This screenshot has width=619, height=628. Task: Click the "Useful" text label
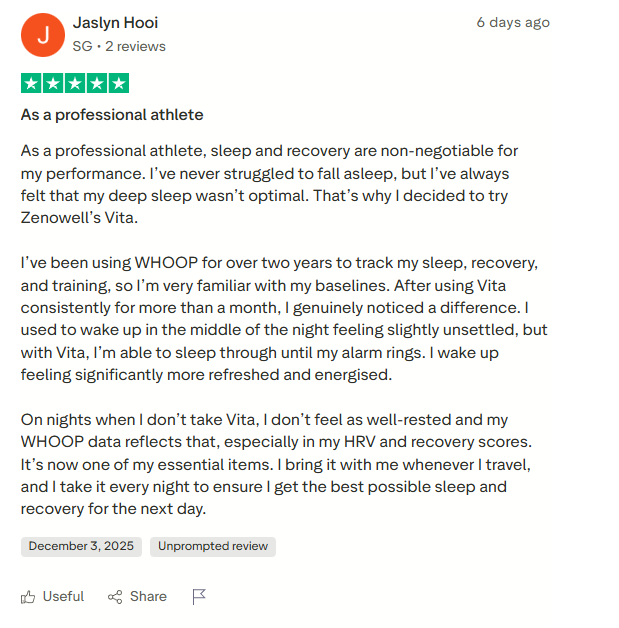tap(63, 596)
